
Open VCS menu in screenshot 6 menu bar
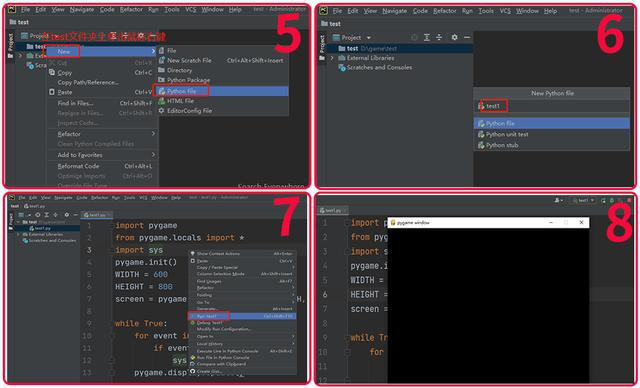(505, 11)
